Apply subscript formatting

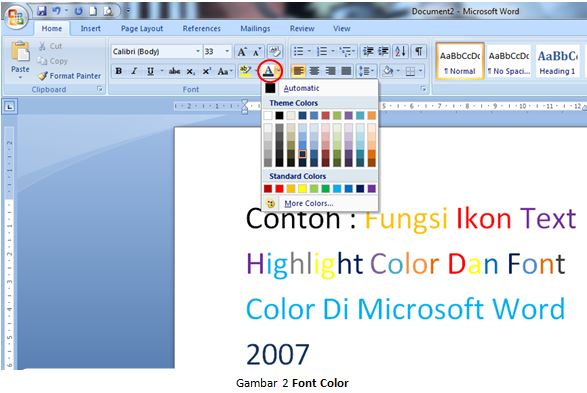pos(191,71)
